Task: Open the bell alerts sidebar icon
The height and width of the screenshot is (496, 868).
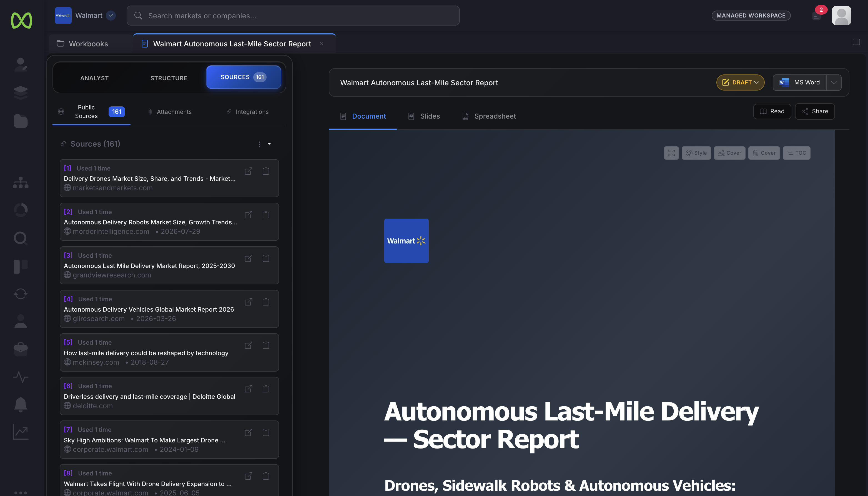Action: (x=21, y=405)
